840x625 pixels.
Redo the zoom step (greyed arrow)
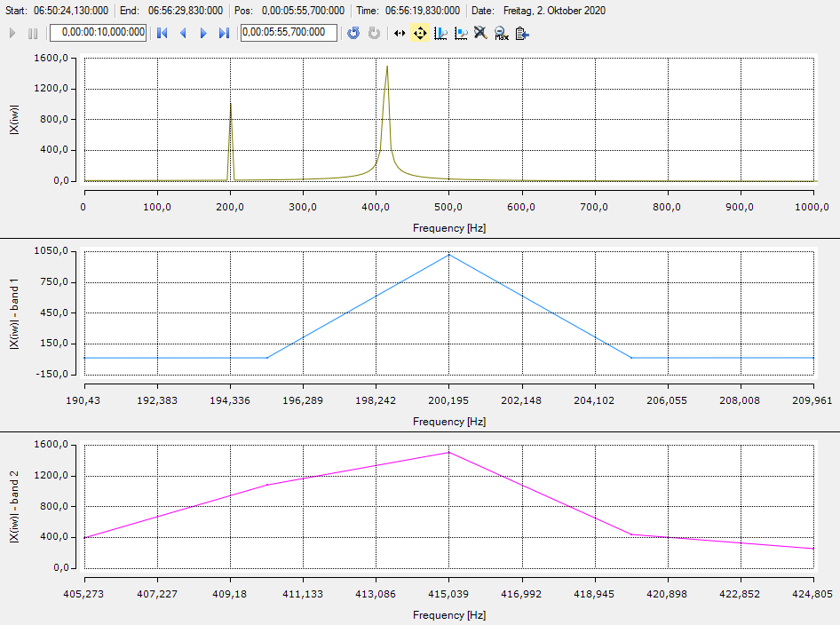coord(374,33)
